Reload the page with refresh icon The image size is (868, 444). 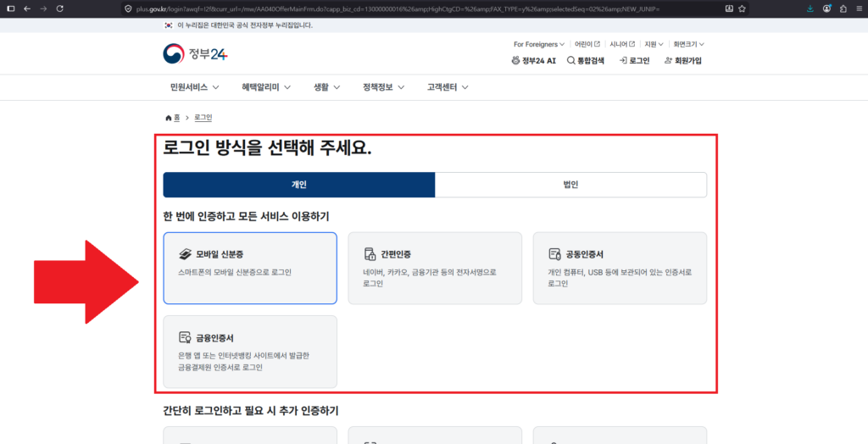click(x=60, y=8)
